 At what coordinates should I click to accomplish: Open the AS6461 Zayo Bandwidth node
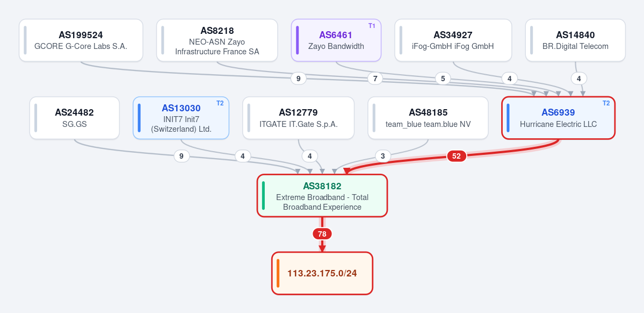[336, 40]
